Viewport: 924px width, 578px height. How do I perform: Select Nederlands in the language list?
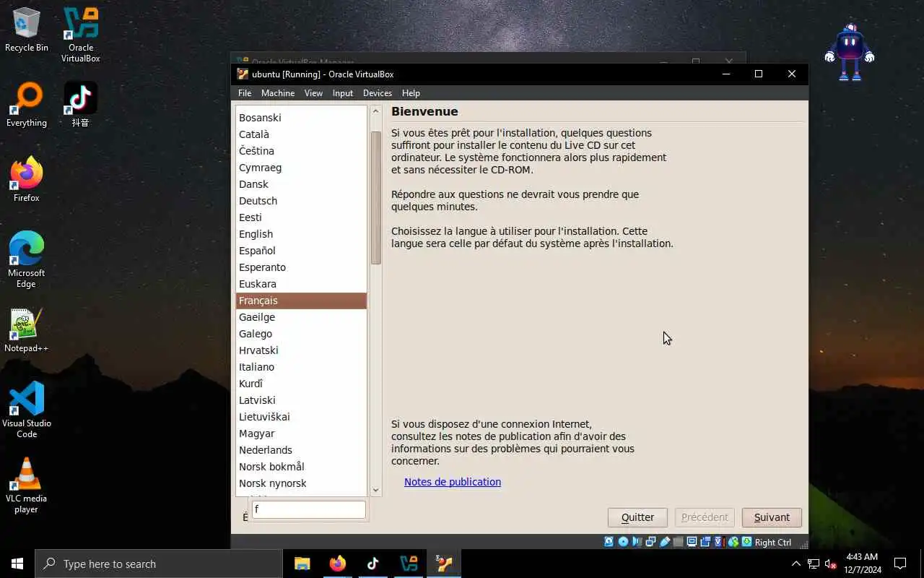click(301, 450)
